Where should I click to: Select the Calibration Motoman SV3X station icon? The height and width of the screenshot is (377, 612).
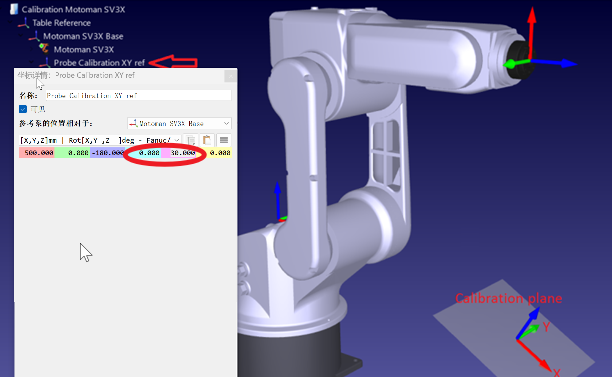(14, 9)
